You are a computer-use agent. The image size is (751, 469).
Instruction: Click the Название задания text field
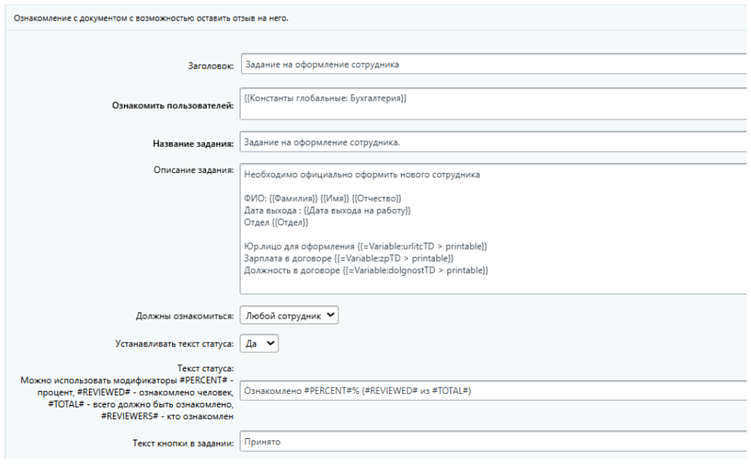click(x=490, y=142)
